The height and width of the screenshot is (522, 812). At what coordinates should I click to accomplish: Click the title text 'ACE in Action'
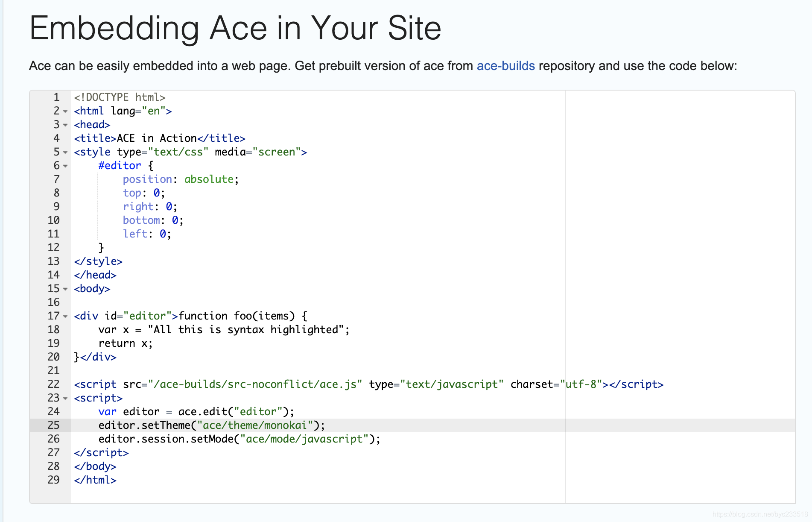[x=157, y=138]
